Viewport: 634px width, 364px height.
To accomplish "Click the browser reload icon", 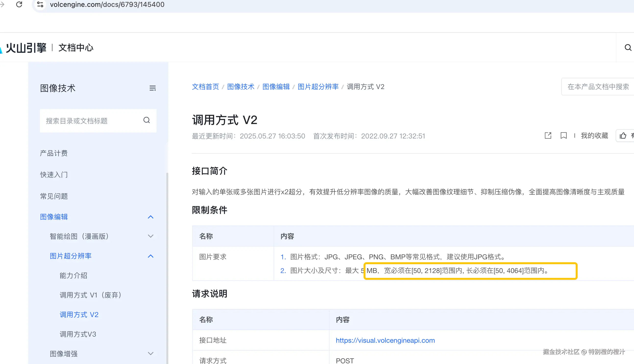I will click(19, 4).
